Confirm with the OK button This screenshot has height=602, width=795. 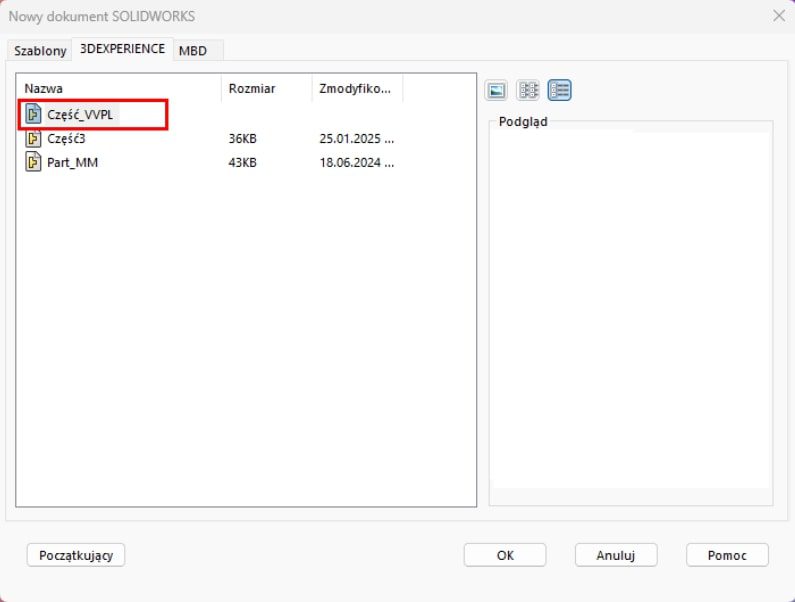tap(505, 555)
